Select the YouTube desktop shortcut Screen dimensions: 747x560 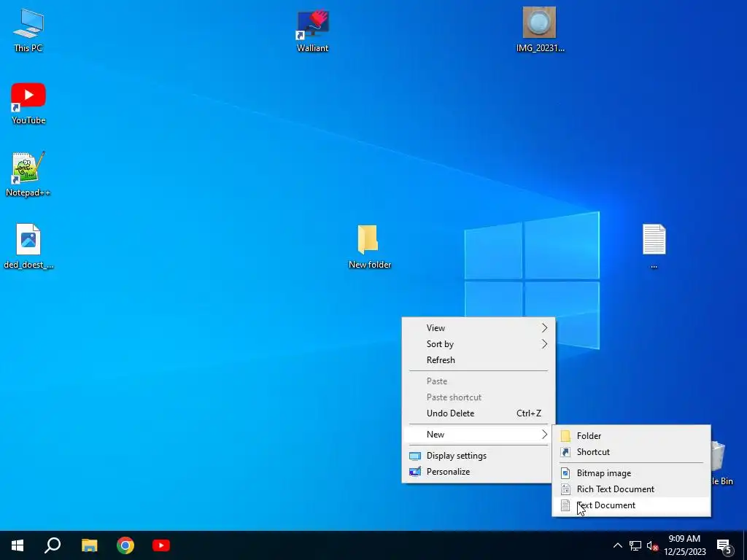point(28,104)
